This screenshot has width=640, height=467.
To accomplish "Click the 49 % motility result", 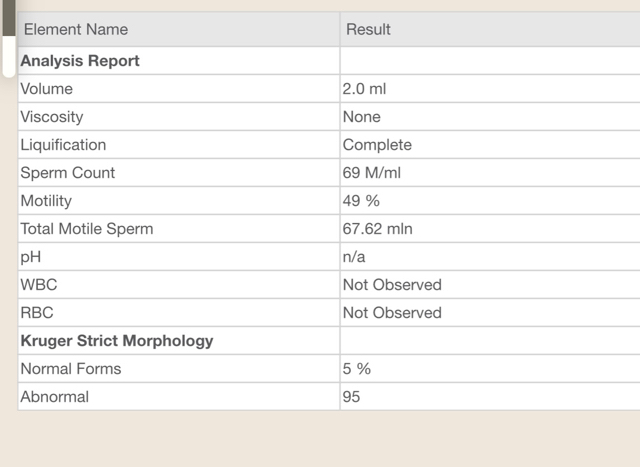I will (x=361, y=201).
